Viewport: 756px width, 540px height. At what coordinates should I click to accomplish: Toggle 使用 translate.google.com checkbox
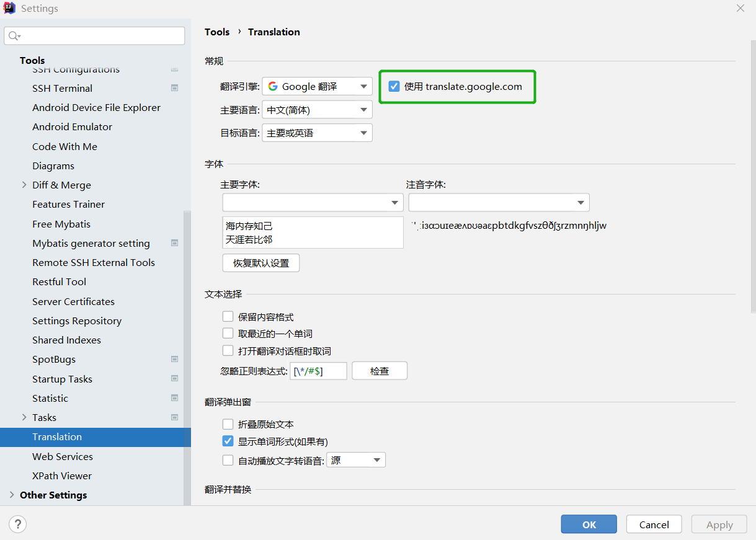(x=394, y=86)
